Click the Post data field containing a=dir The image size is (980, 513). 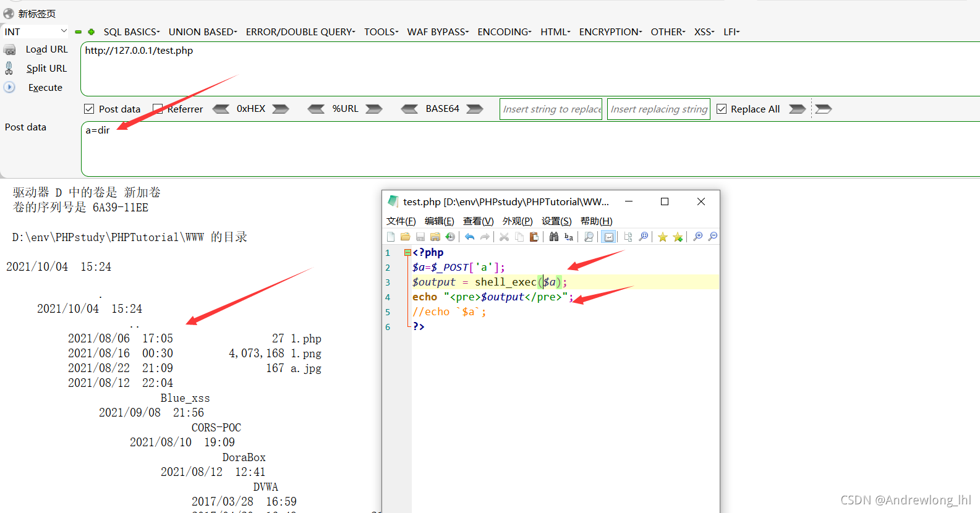pyautogui.click(x=530, y=148)
